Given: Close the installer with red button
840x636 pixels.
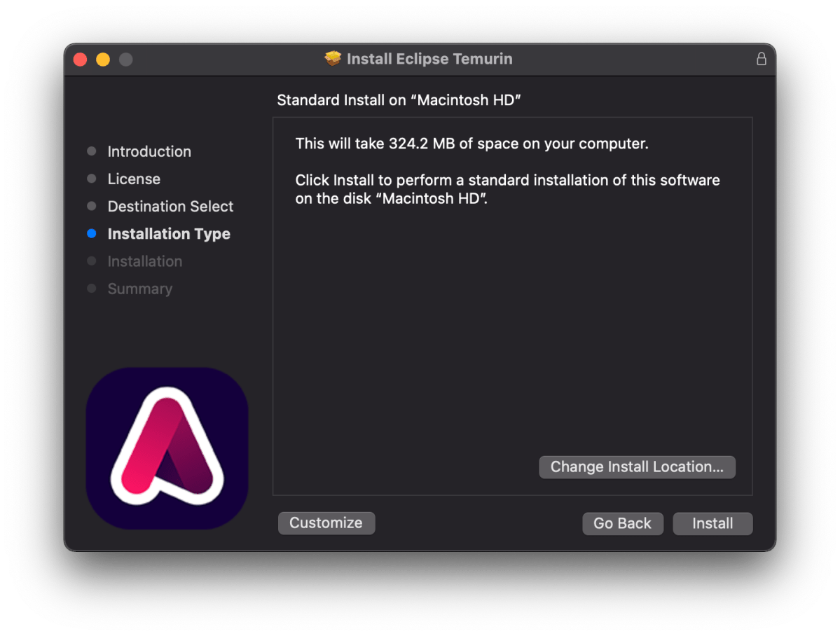Looking at the screenshot, I should pos(81,60).
